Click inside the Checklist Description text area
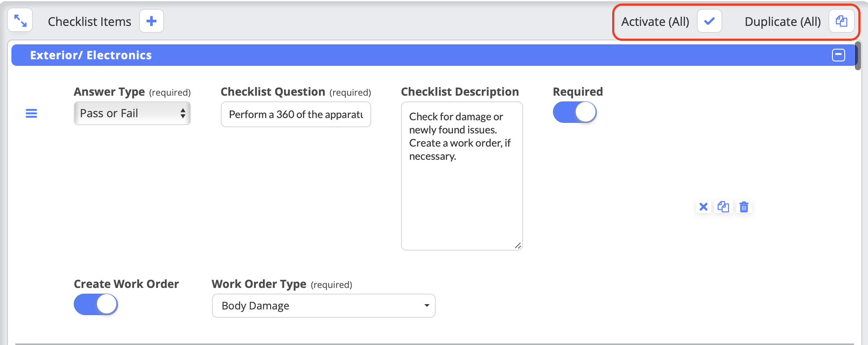This screenshot has height=345, width=868. point(462,198)
